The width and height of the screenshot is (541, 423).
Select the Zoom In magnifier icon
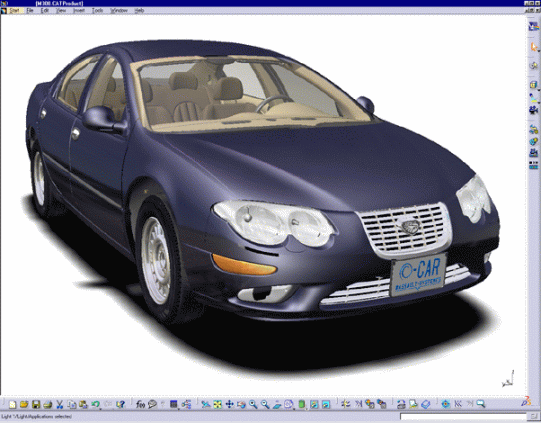(x=253, y=404)
